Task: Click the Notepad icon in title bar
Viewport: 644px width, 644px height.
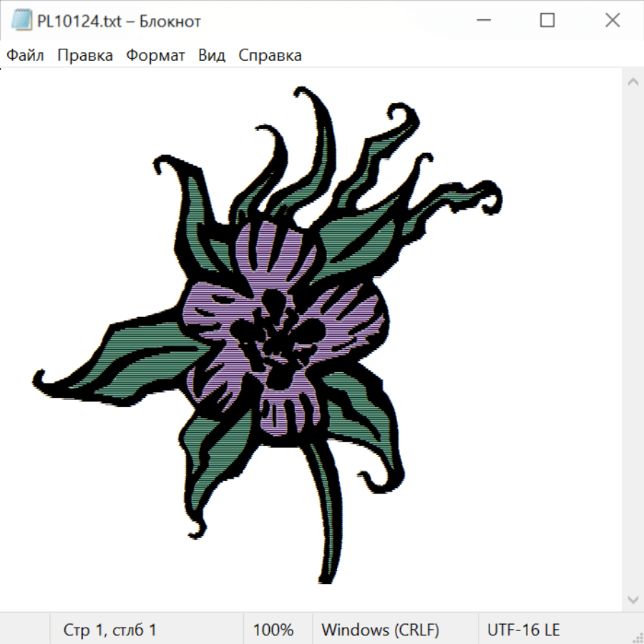Action: coord(21,21)
